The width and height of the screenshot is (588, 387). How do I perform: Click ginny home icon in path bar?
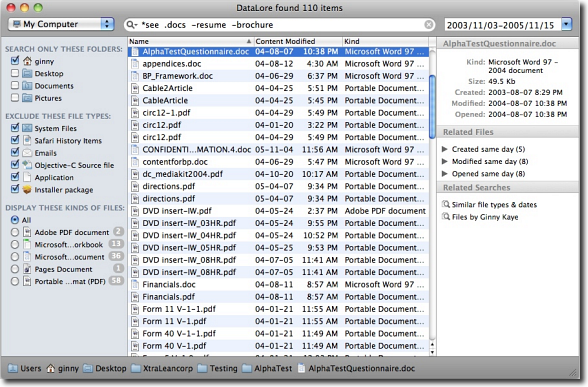tap(51, 368)
